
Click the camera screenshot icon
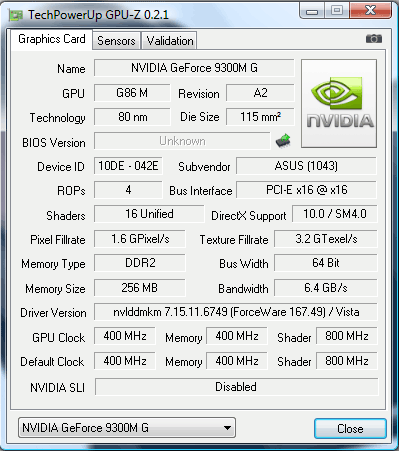point(374,39)
